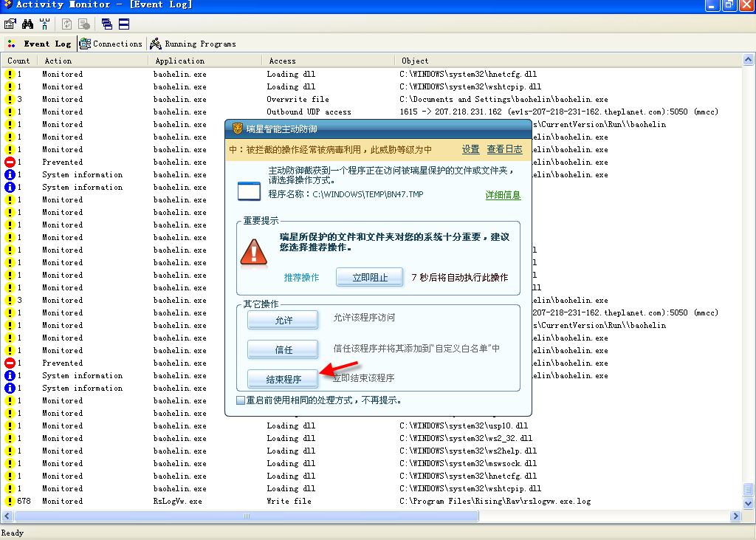This screenshot has width=756, height=540.
Task: Select the rslogvw.exe.log object path
Action: tap(495, 501)
